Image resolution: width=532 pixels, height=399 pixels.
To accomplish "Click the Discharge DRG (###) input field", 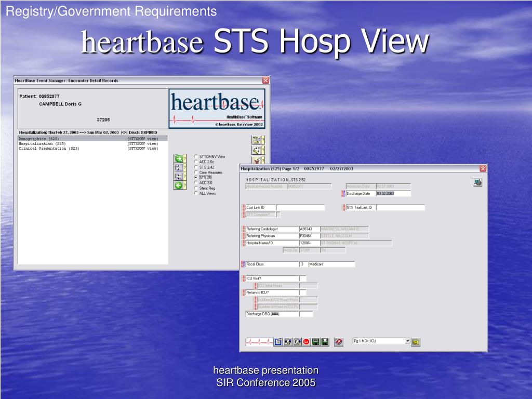I will 306,314.
